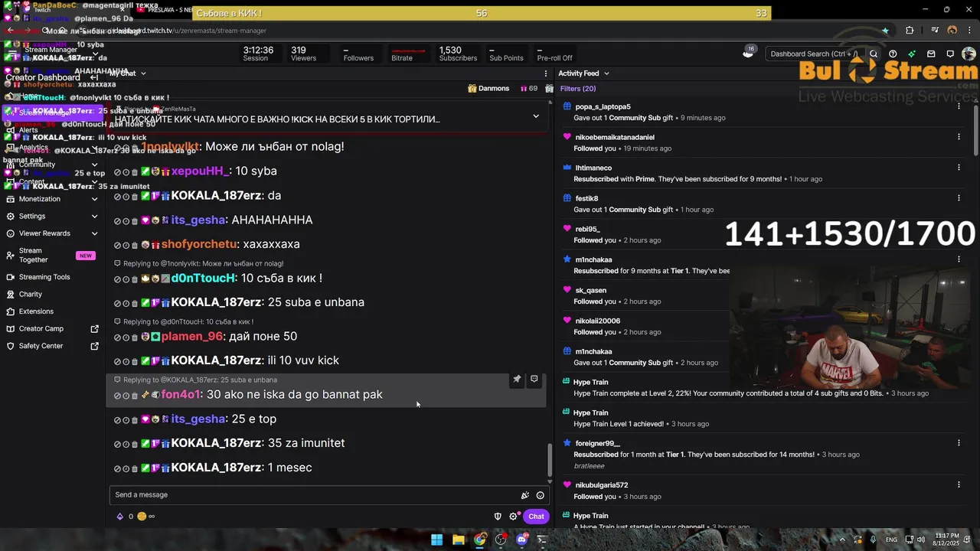Open the emote picker in the message box

541,495
